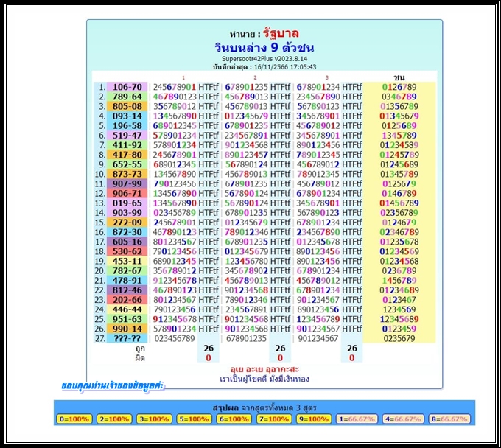The image size is (501, 448).
Task: Select result cell 872-30
Action: point(127,232)
